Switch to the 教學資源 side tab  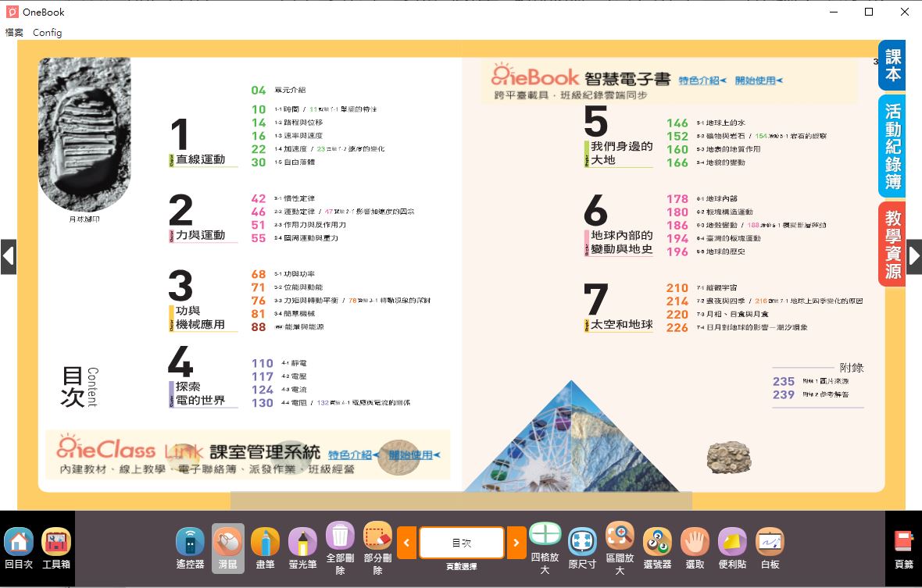(892, 244)
